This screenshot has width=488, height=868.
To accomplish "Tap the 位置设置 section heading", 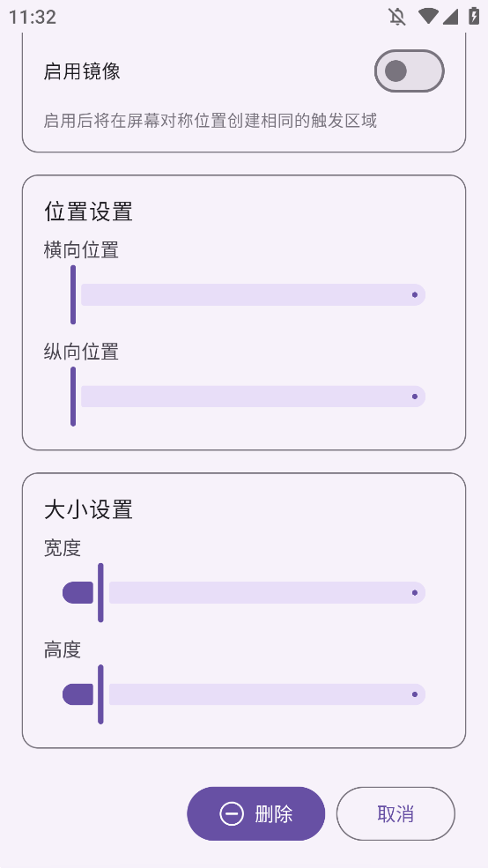I will (88, 212).
